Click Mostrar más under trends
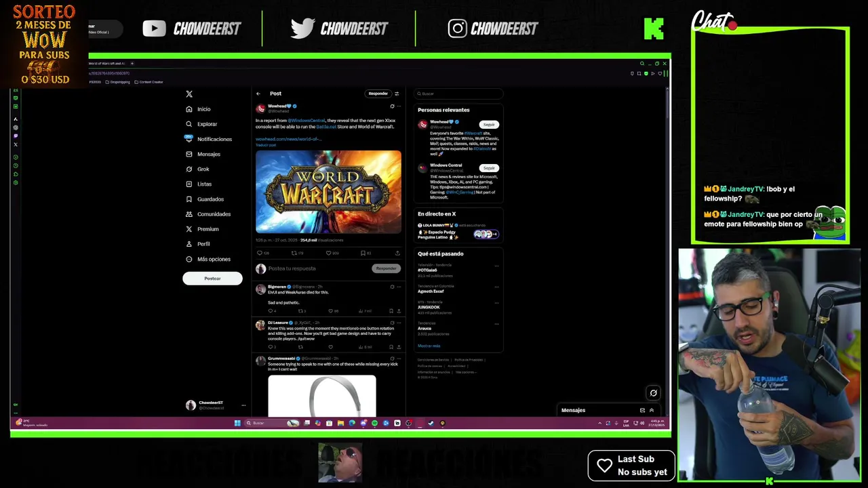Viewport: 868px width, 488px height. coord(429,346)
